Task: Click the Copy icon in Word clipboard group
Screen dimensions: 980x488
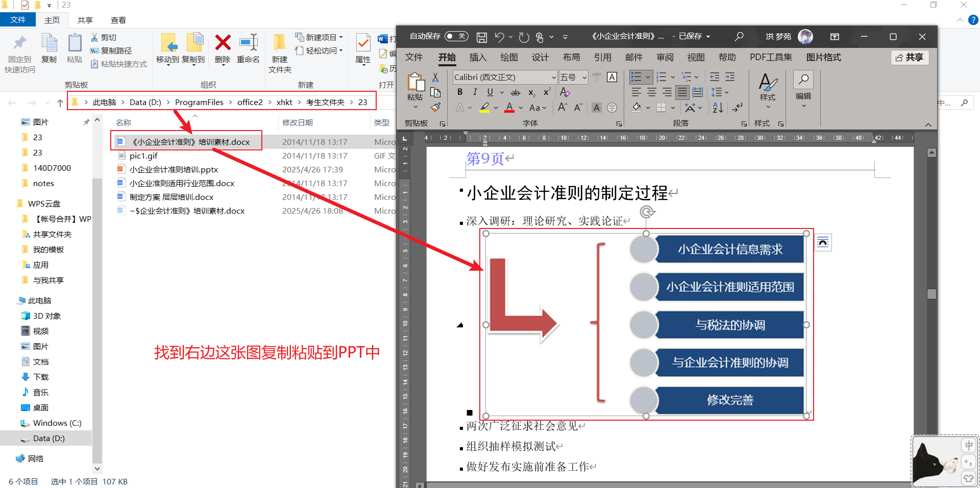Action: click(x=435, y=92)
